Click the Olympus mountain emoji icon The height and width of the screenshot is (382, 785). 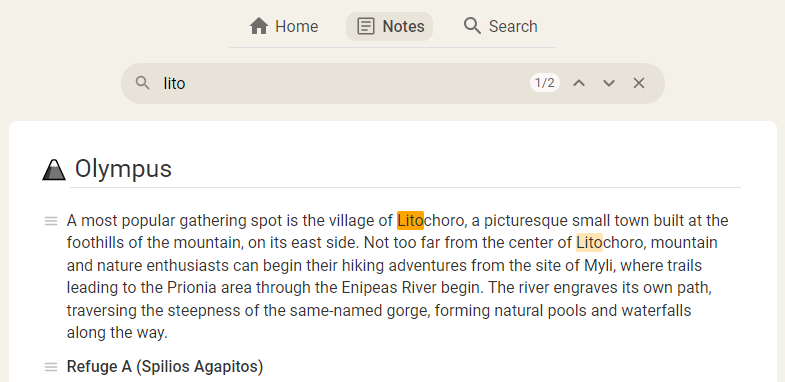[54, 169]
